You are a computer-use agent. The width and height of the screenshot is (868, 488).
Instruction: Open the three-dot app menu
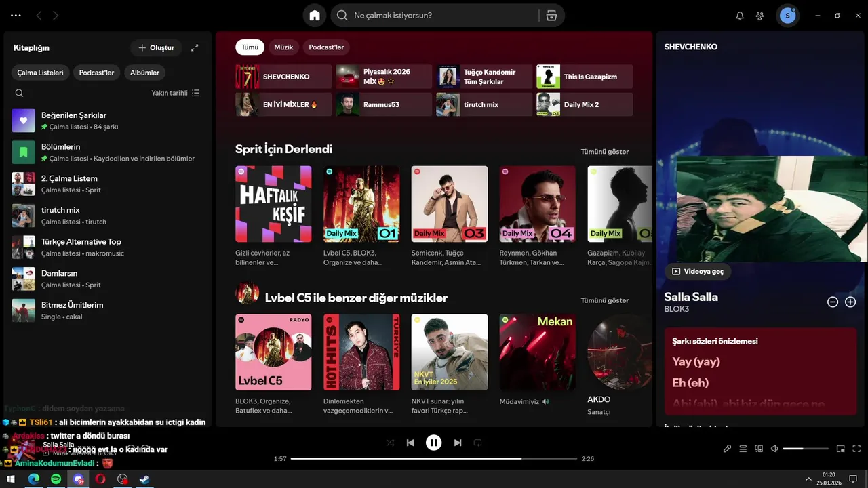16,15
